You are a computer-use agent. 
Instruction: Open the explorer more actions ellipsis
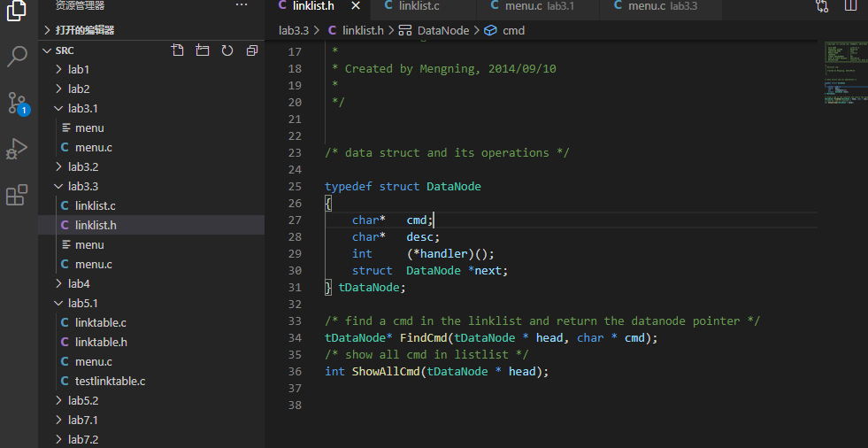[x=242, y=5]
